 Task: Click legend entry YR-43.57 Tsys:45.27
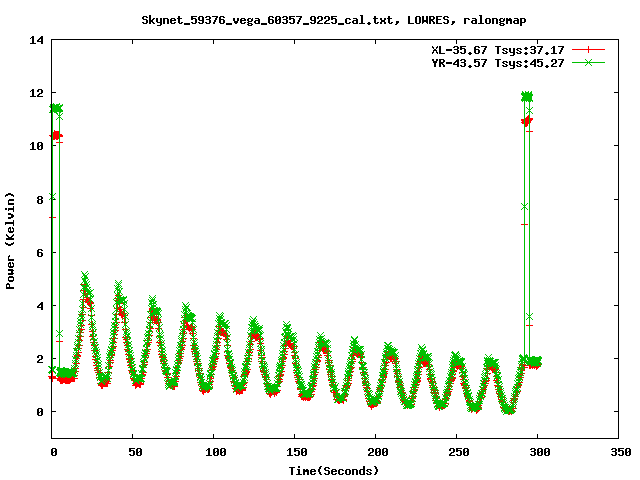(x=498, y=63)
